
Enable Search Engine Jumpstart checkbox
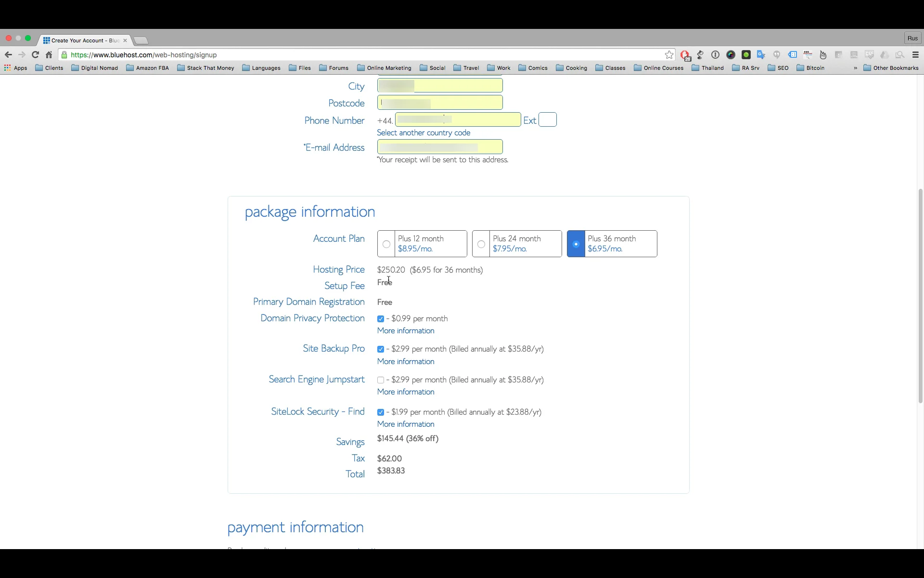(x=381, y=380)
